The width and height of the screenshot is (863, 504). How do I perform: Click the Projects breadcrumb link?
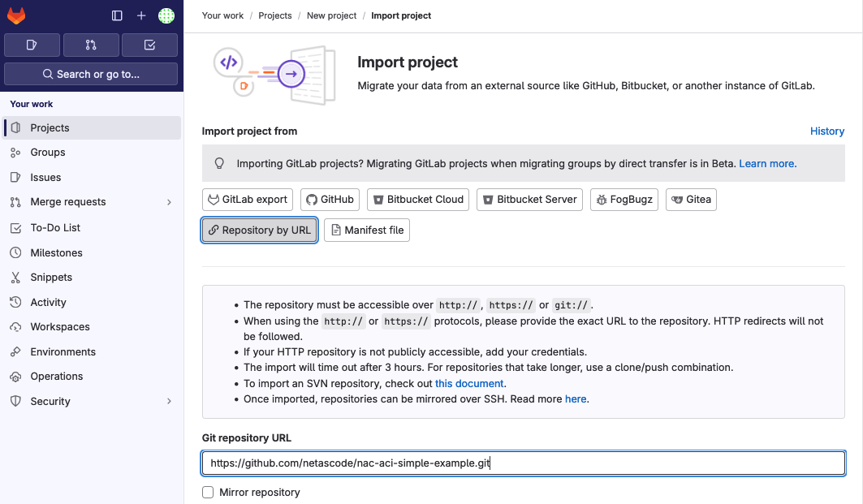[x=275, y=15]
